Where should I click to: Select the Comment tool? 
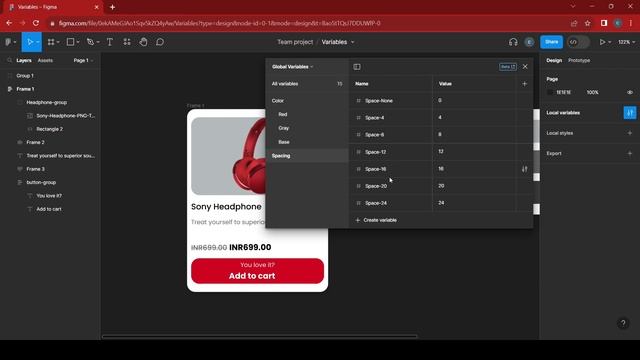pyautogui.click(x=160, y=42)
